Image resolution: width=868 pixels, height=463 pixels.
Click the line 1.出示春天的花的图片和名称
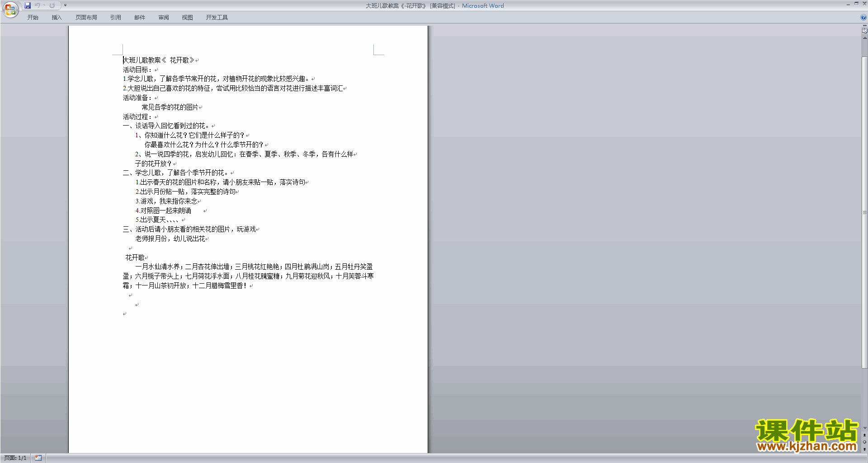pos(220,182)
